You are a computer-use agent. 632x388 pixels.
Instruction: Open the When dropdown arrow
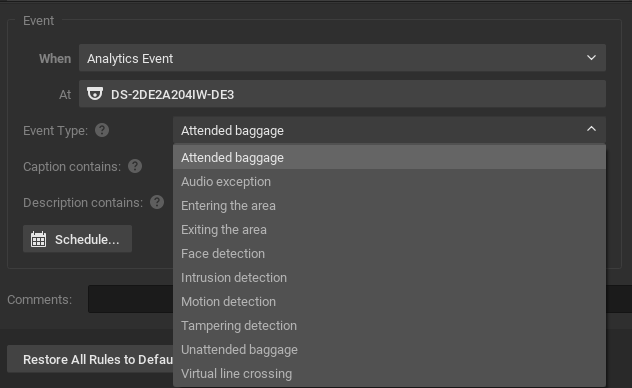click(x=591, y=58)
